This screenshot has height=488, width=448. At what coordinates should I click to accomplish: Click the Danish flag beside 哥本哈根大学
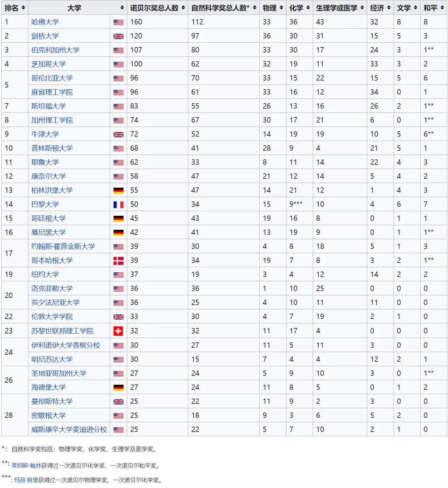118,261
